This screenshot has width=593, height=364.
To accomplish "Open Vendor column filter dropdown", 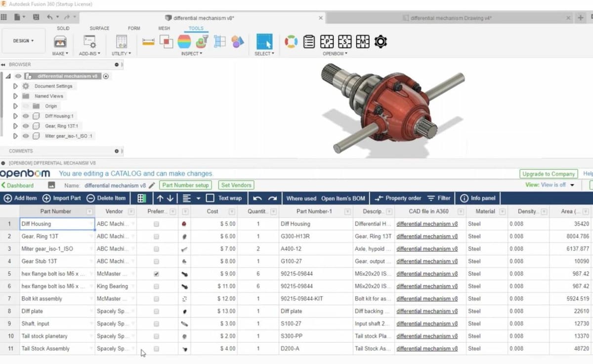I will tap(131, 212).
